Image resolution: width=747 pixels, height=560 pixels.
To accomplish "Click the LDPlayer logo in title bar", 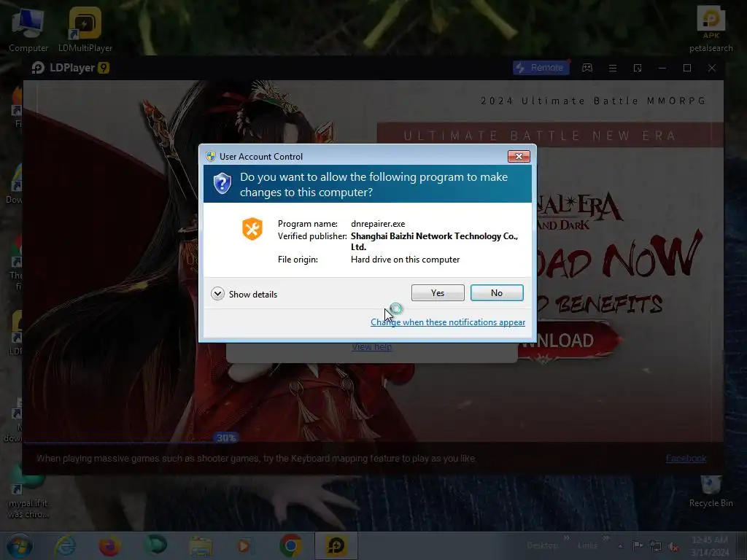I will pos(71,68).
